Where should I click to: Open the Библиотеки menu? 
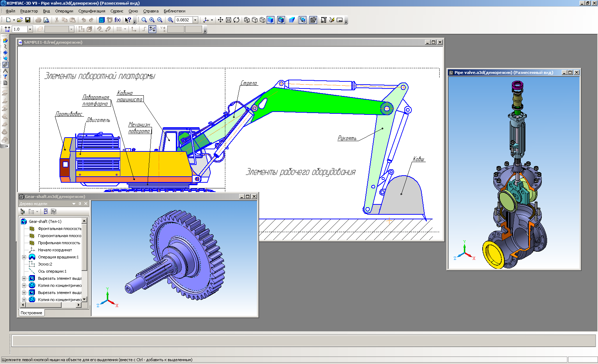click(174, 11)
